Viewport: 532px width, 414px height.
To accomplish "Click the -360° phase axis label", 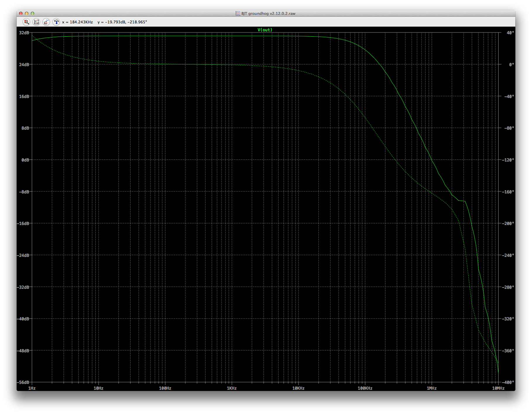I will pos(508,351).
